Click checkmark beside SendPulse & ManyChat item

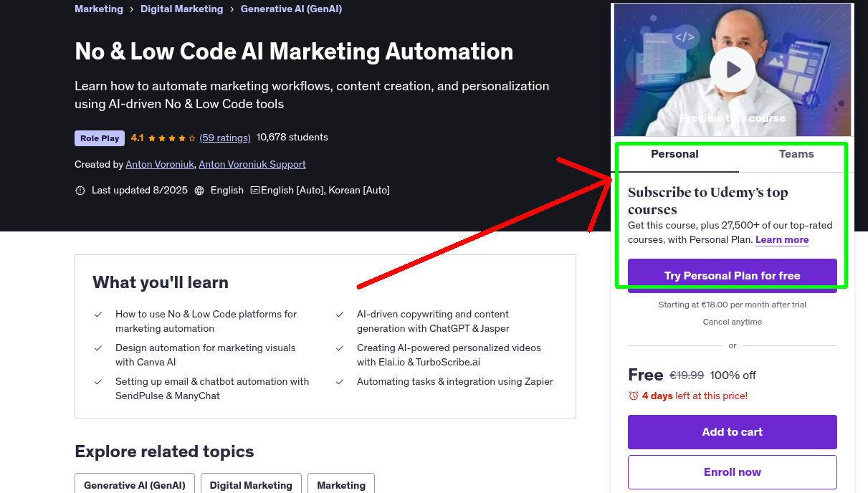(98, 382)
